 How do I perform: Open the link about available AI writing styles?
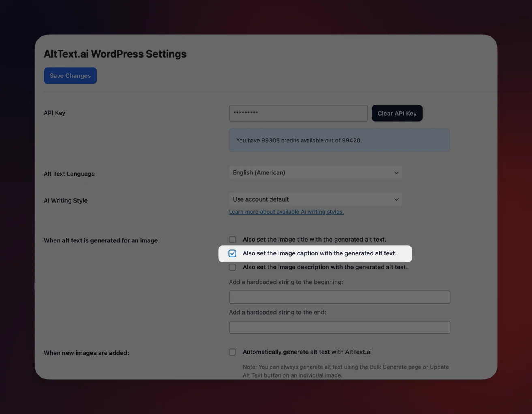[x=286, y=211]
